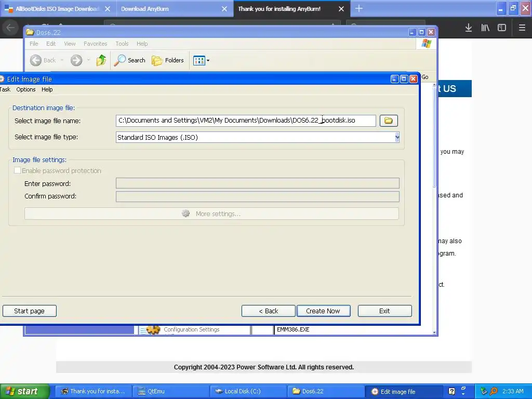Open the Edit menu in Dos6.22 window
532x399 pixels.
[51, 44]
